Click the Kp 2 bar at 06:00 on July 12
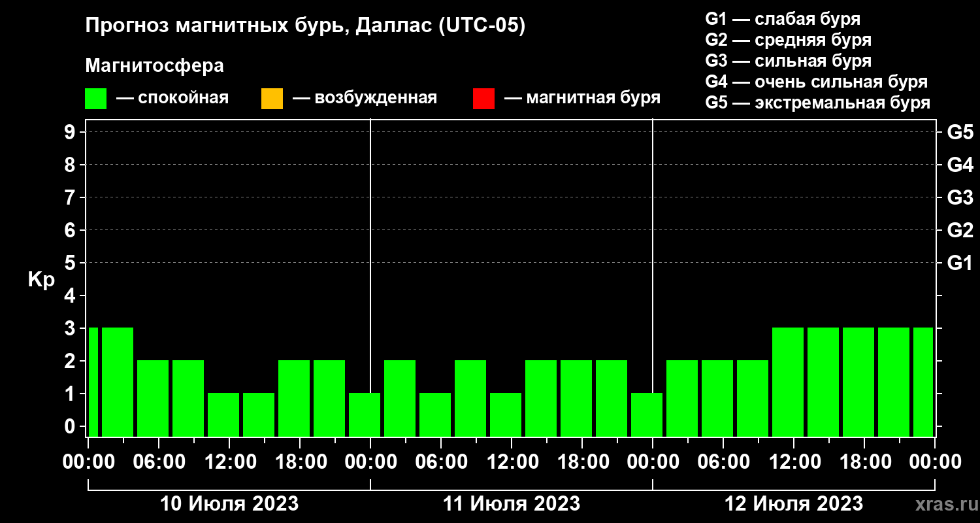Image resolution: width=980 pixels, height=523 pixels. click(717, 398)
